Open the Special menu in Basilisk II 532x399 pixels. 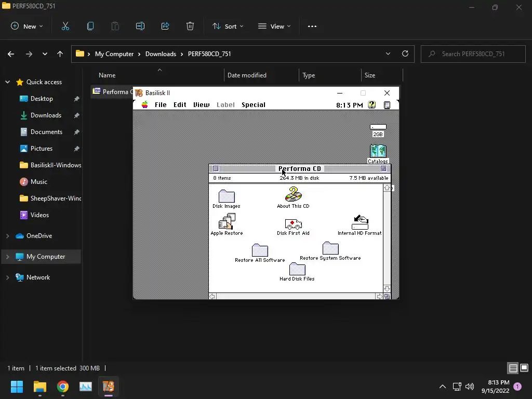[x=254, y=104]
